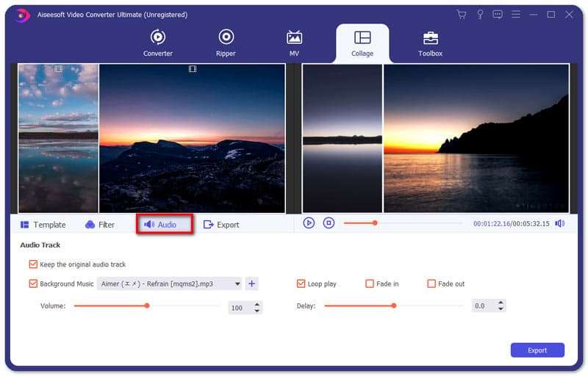The height and width of the screenshot is (376, 588).
Task: Click the film icon on cloudy sky clip
Action: (58, 68)
